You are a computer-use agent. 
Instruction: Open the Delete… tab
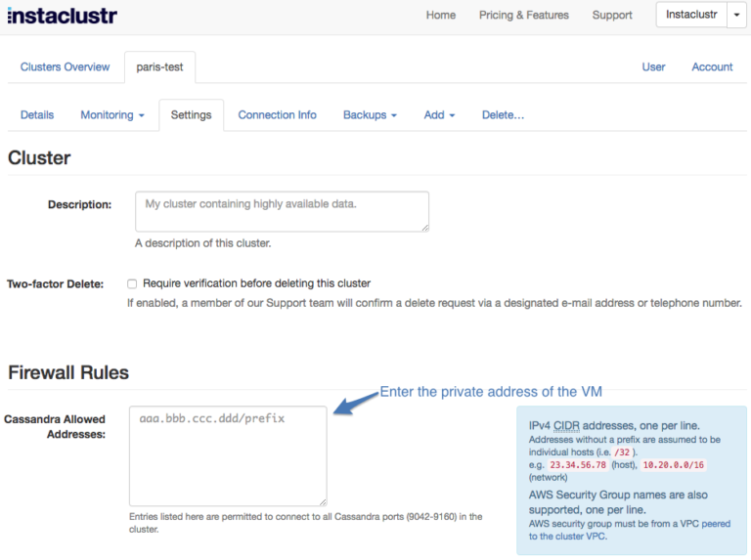click(x=503, y=115)
